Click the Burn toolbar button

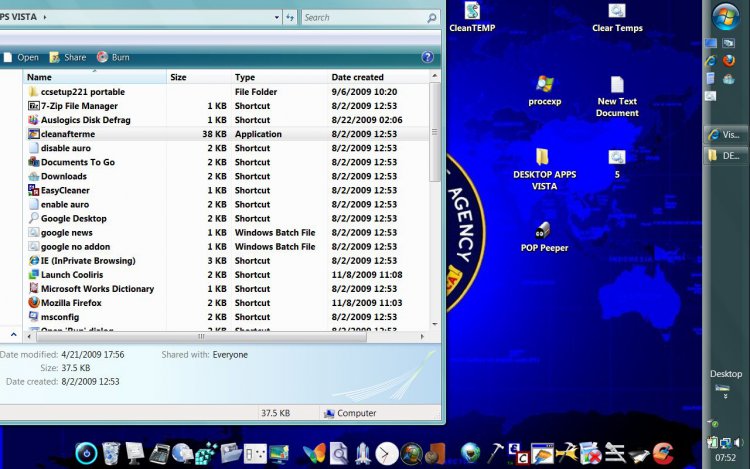point(113,57)
